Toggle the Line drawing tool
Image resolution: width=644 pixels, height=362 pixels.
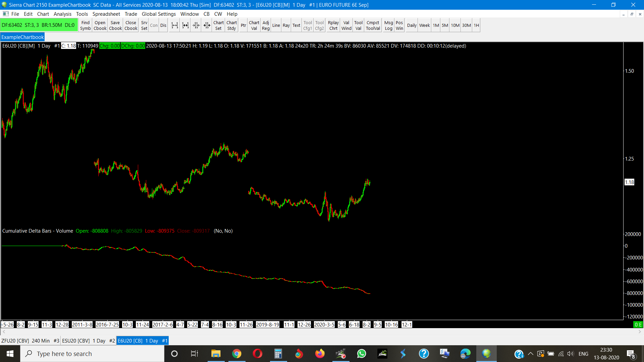click(276, 25)
